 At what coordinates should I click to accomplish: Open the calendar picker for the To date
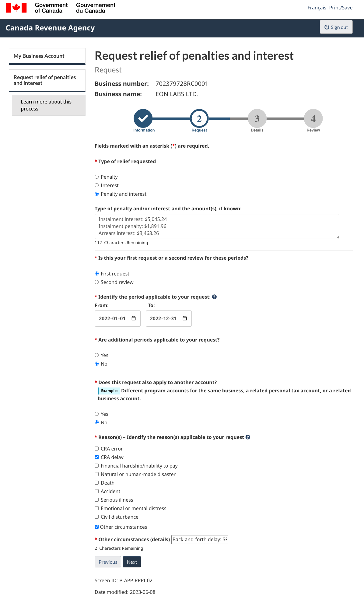pyautogui.click(x=185, y=318)
